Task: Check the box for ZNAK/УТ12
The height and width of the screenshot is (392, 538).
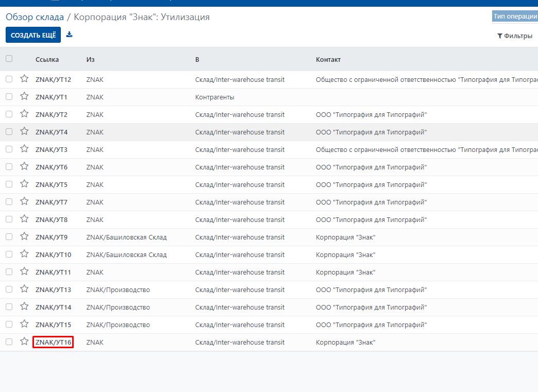Action: pyautogui.click(x=9, y=79)
